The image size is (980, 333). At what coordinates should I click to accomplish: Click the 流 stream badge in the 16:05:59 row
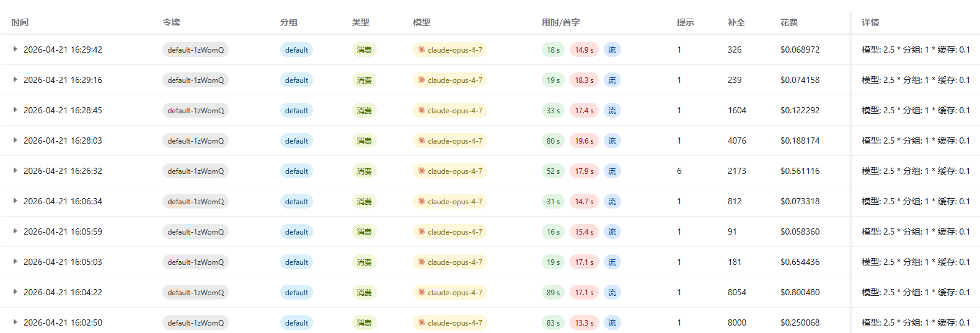612,231
